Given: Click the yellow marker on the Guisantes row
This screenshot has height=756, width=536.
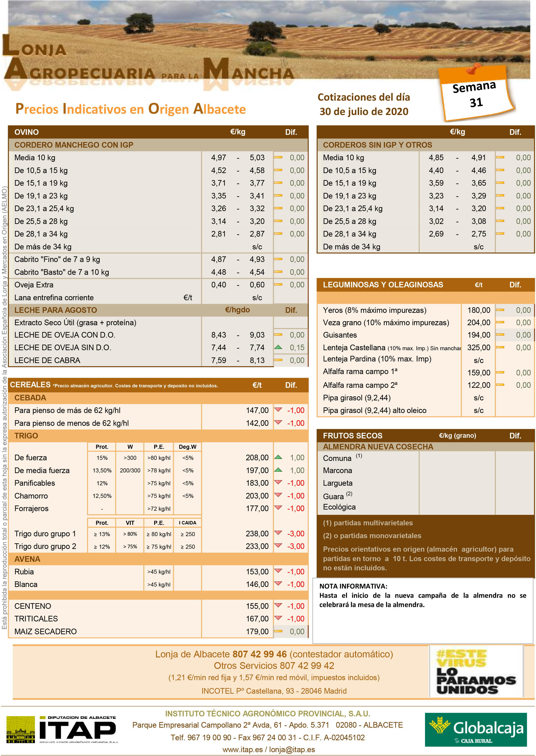Looking at the screenshot, I should [x=500, y=335].
